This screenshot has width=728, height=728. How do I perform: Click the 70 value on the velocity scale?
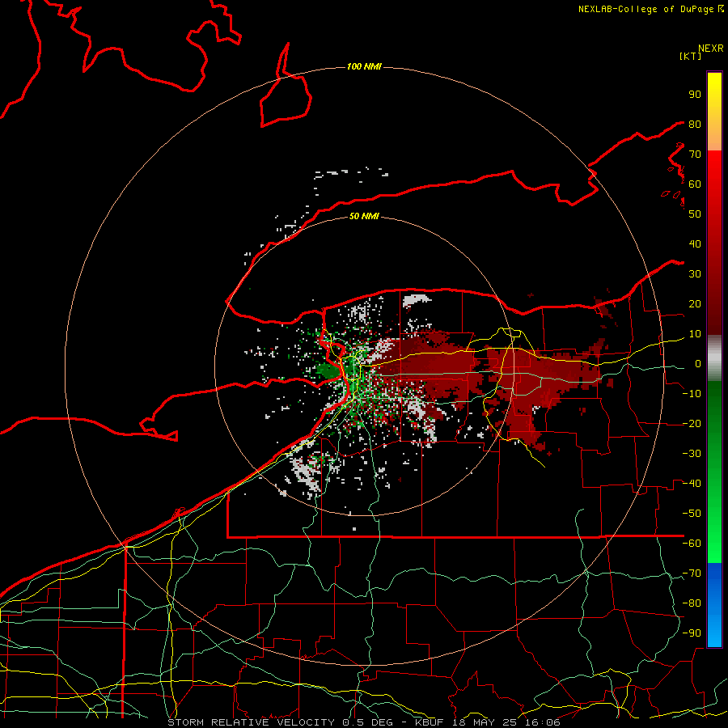click(695, 154)
